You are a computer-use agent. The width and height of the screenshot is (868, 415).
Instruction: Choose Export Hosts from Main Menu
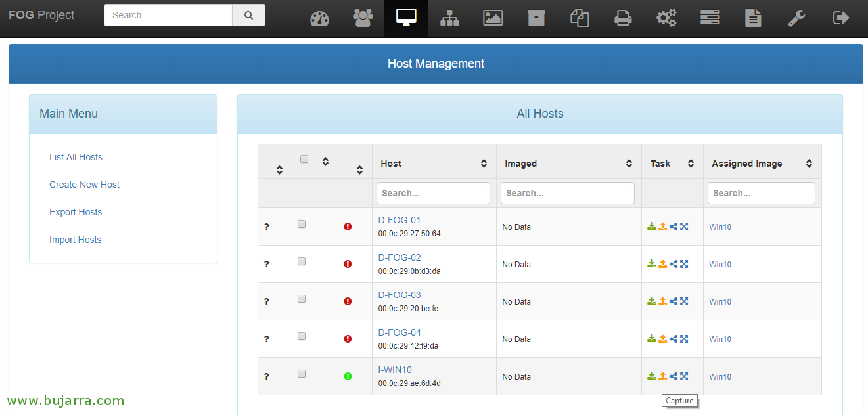coord(76,212)
